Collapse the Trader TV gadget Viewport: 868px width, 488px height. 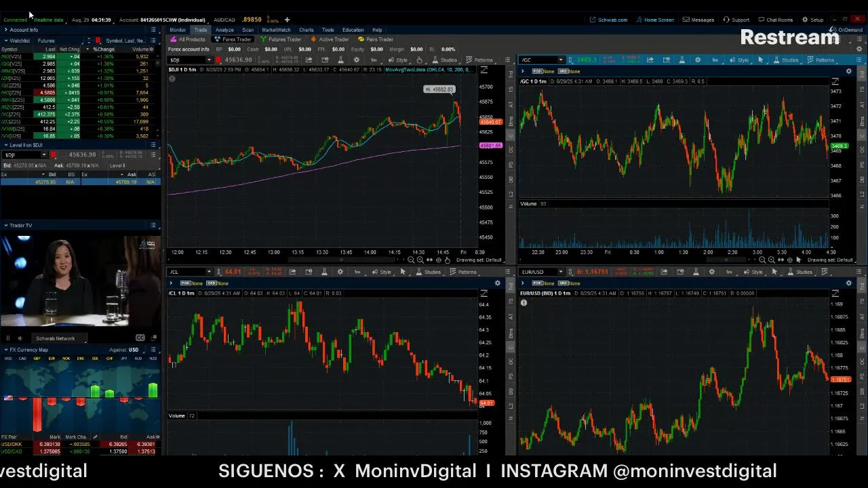5,225
